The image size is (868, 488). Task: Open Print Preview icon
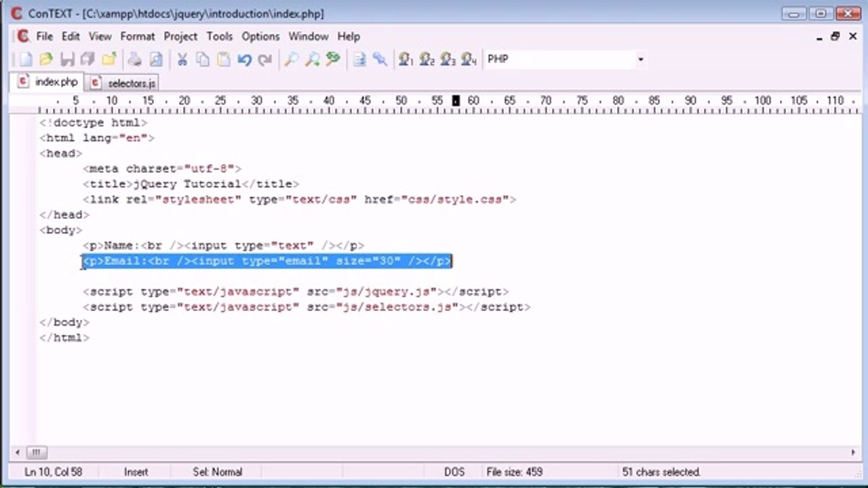click(156, 60)
